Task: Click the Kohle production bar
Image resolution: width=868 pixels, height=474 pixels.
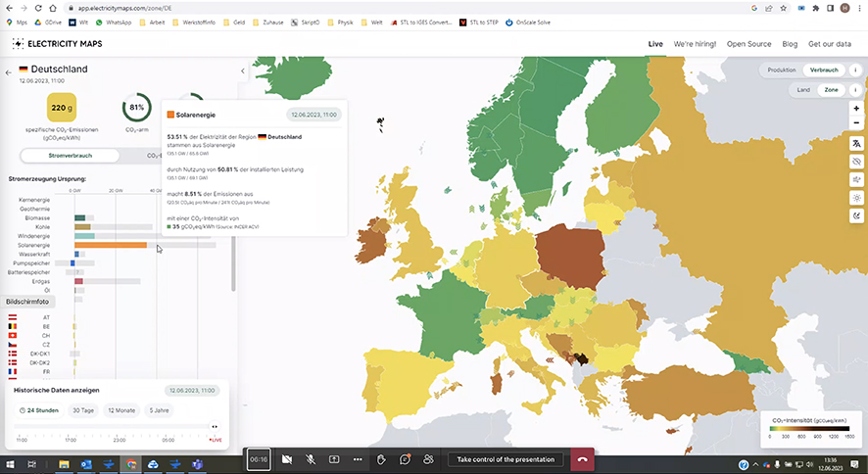Action: pyautogui.click(x=82, y=227)
